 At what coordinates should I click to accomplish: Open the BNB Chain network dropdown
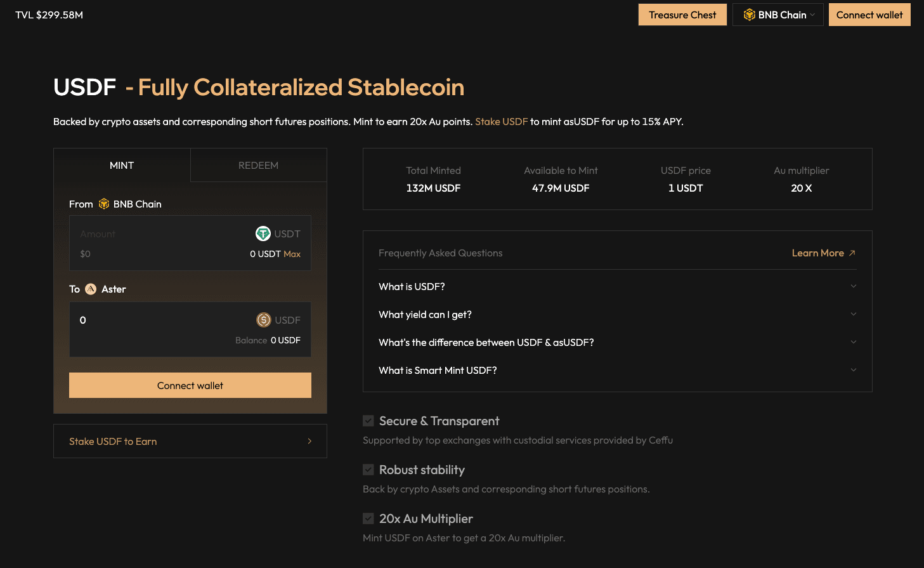[778, 15]
